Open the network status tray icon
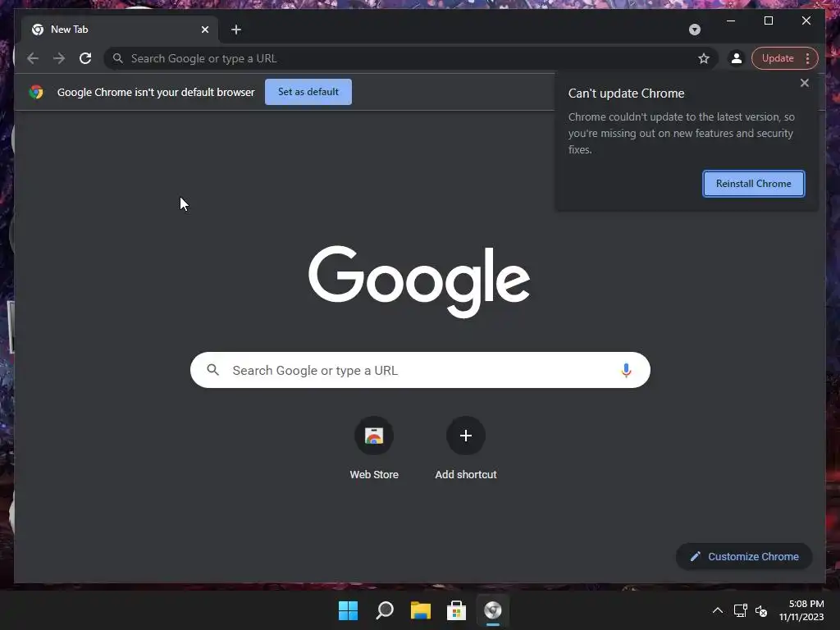 tap(741, 610)
